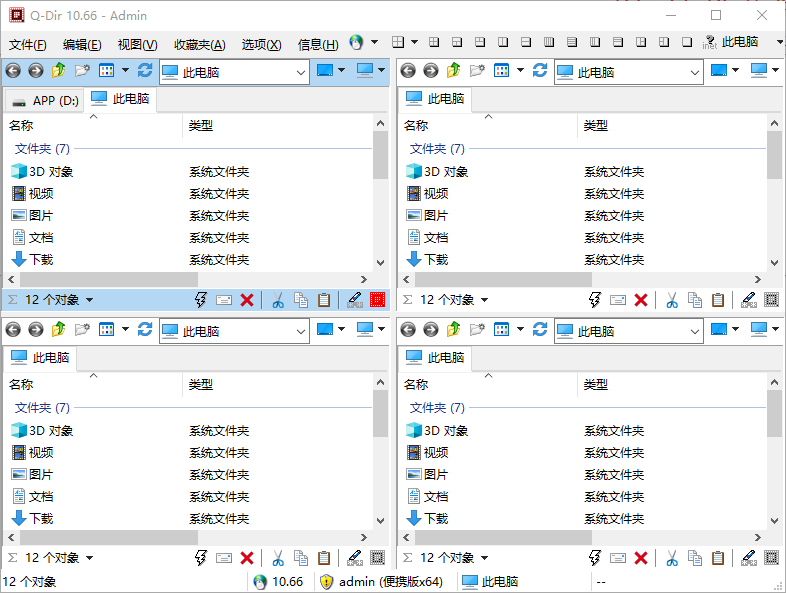The height and width of the screenshot is (593, 786).
Task: Click 类型 column header in bottom-right pane
Action: click(596, 384)
